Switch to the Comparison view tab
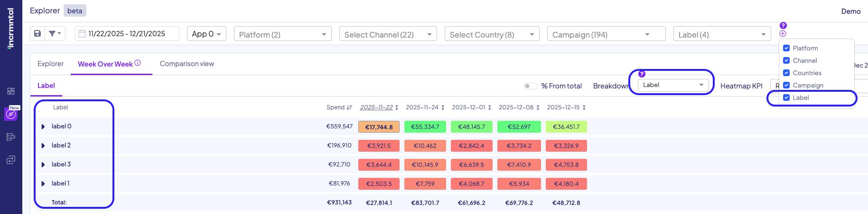Image resolution: width=868 pixels, height=214 pixels. click(x=187, y=64)
